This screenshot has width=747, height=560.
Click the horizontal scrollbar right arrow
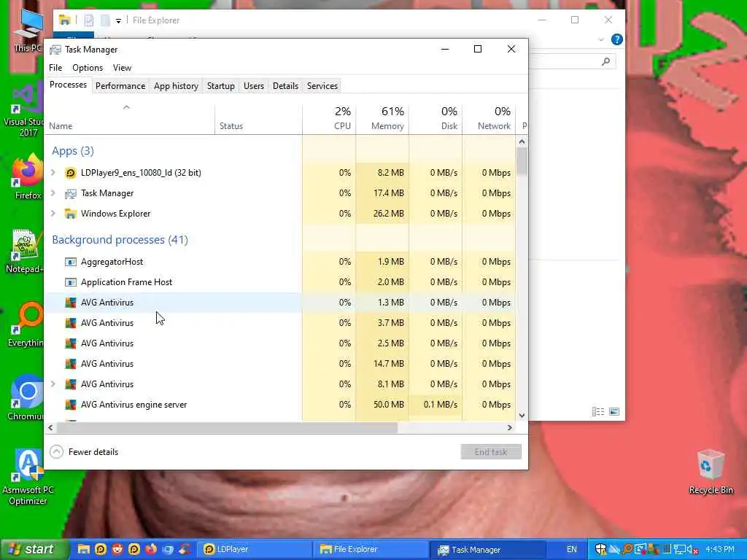click(510, 427)
